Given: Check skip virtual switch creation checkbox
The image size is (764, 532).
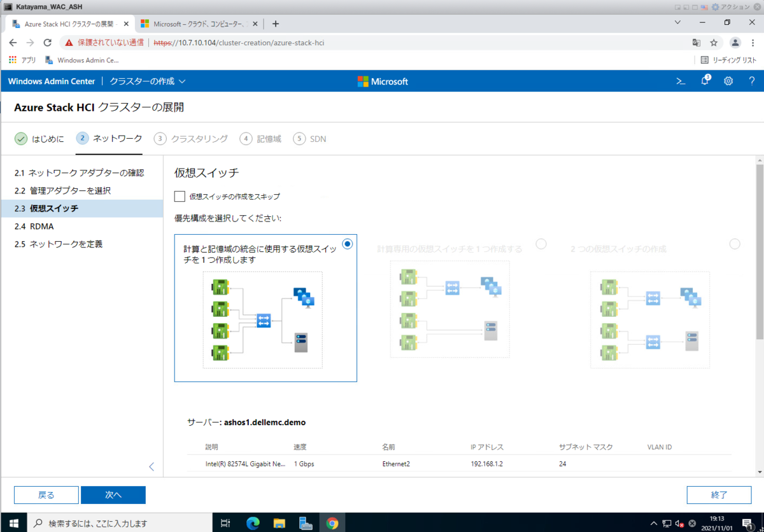Looking at the screenshot, I should pos(180,197).
